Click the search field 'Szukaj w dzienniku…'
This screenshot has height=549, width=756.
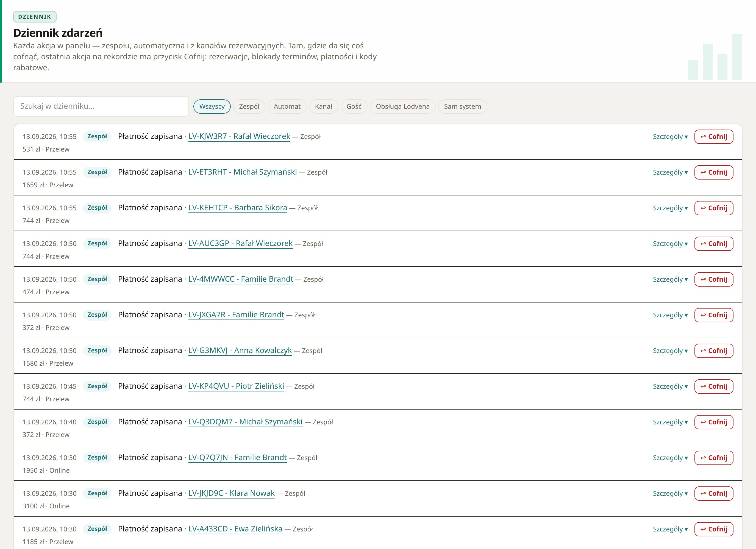(101, 106)
